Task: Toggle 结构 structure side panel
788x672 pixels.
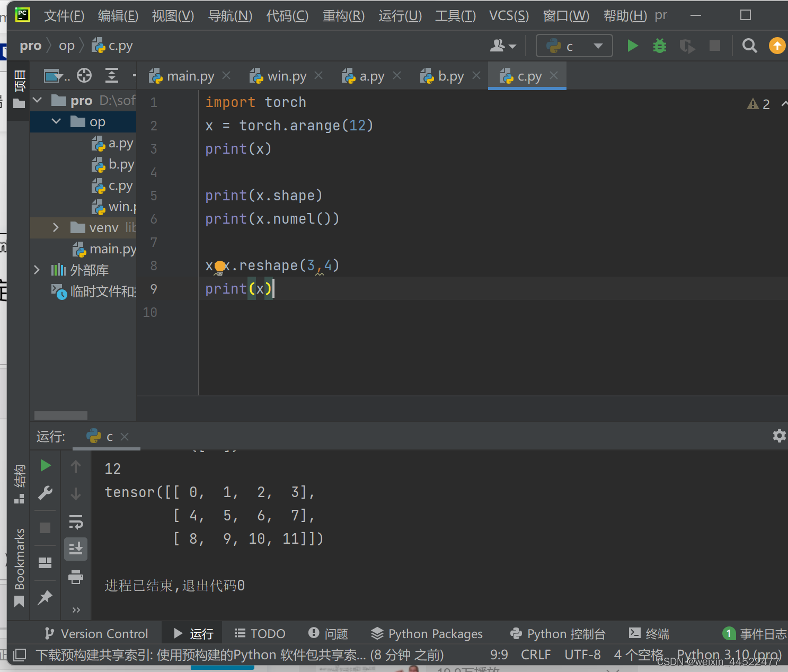Action: [19, 483]
